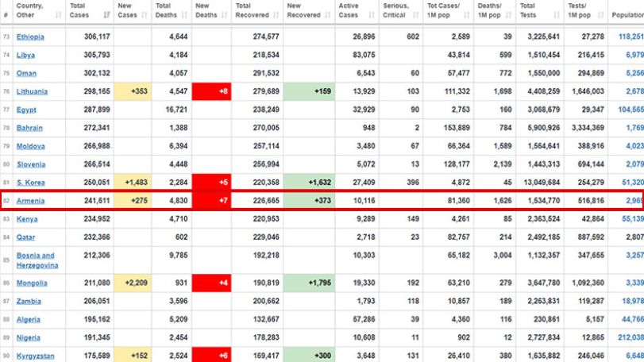The height and width of the screenshot is (362, 644).
Task: Open the Moldova country link
Action: (x=31, y=146)
